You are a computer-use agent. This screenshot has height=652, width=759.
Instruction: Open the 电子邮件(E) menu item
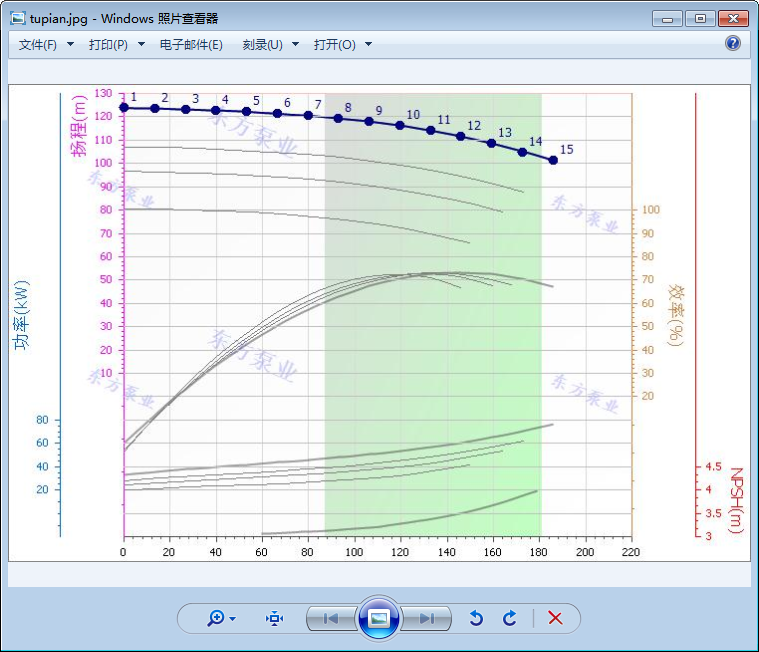point(191,45)
